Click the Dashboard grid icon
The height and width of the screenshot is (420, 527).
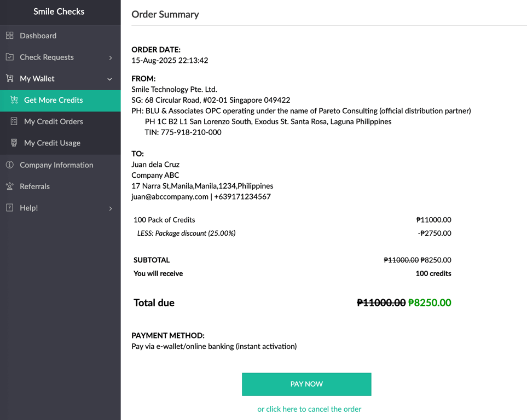pyautogui.click(x=10, y=36)
